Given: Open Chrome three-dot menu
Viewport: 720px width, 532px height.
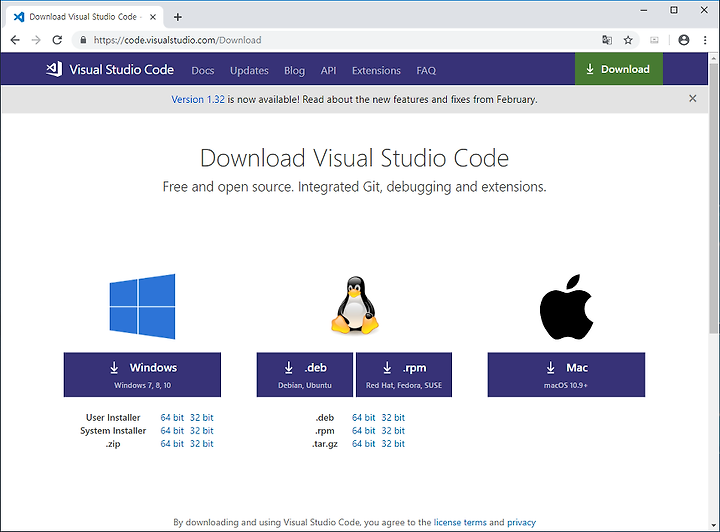Looking at the screenshot, I should 705,40.
